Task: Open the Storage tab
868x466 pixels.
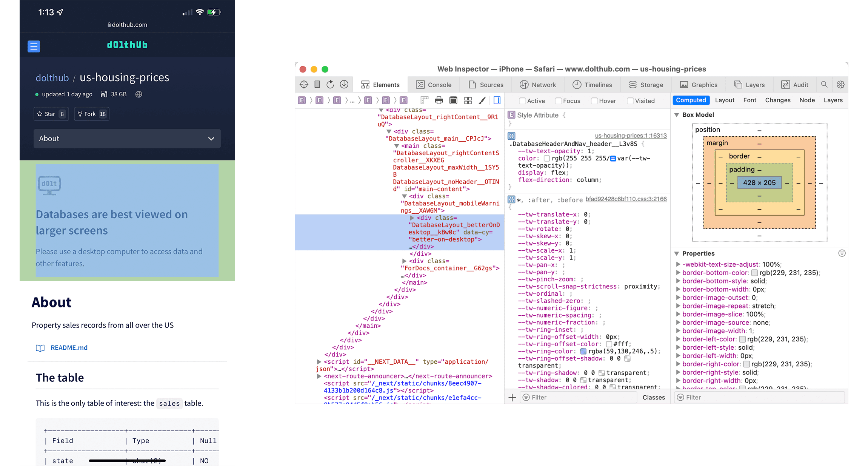Action: pyautogui.click(x=646, y=85)
